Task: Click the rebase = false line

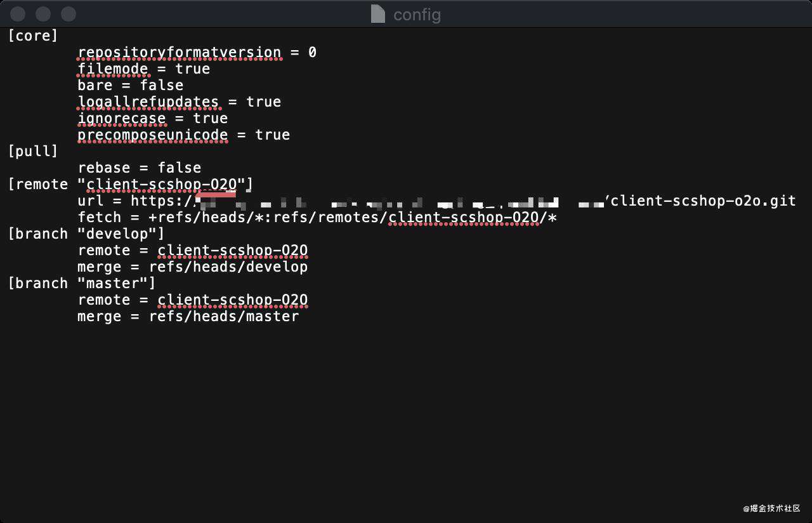Action: pyautogui.click(x=140, y=168)
